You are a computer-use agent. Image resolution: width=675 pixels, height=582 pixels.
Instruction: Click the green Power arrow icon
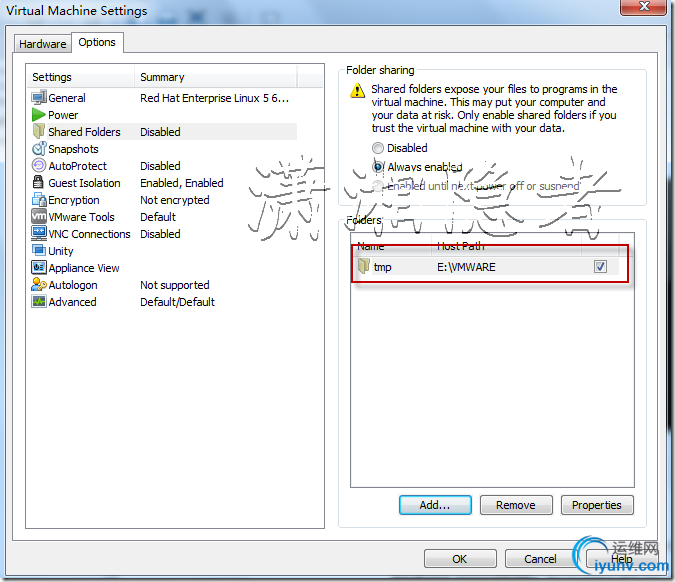point(39,115)
